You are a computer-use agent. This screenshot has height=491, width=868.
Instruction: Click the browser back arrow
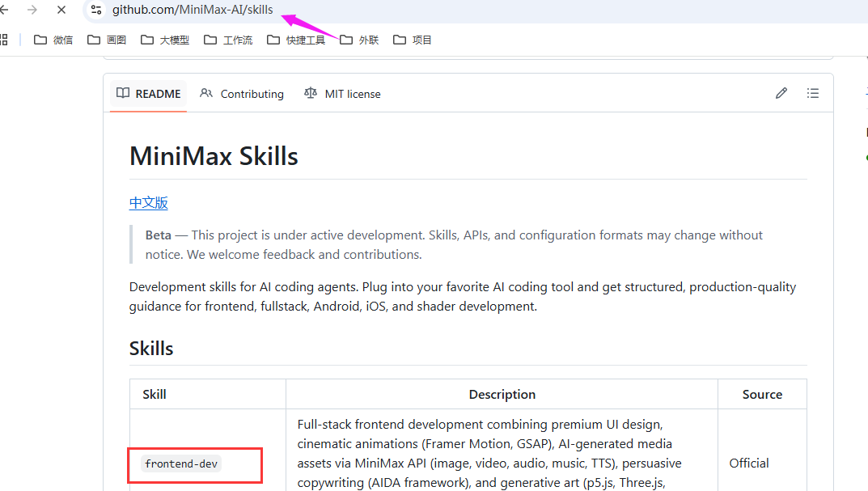coord(4,10)
